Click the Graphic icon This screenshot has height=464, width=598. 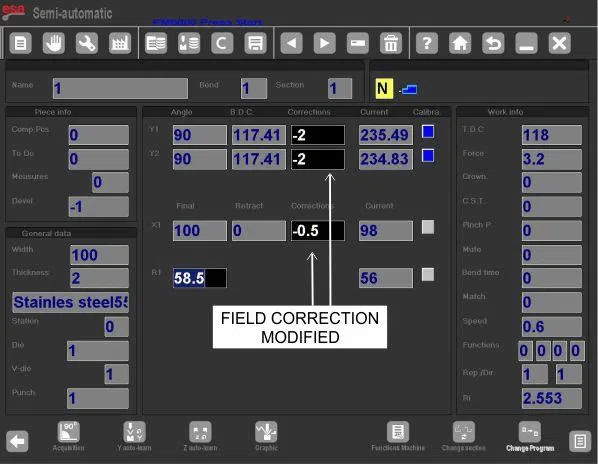[266, 436]
